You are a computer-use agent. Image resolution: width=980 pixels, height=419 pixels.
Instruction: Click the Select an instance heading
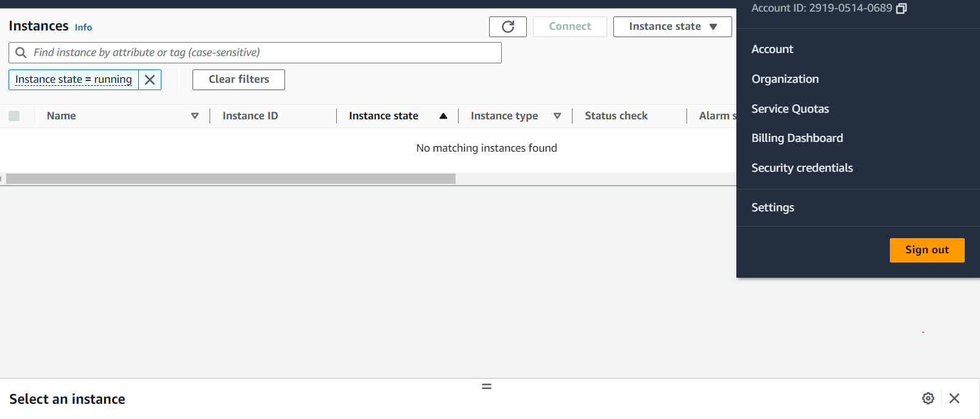(67, 399)
